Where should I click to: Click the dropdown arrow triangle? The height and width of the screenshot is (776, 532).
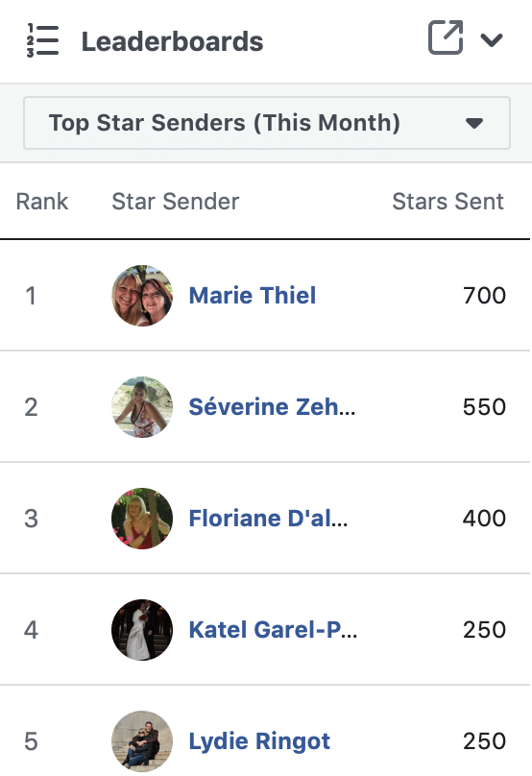click(x=474, y=123)
